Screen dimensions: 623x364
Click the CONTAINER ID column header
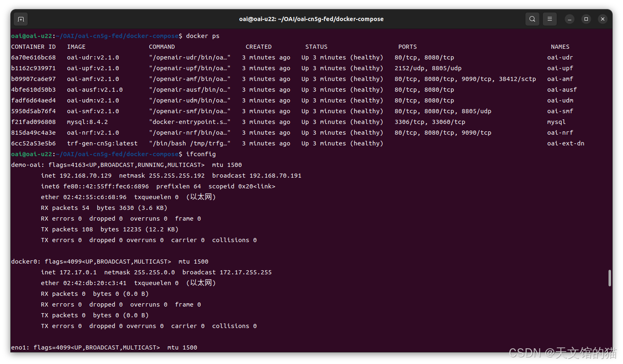coord(34,47)
